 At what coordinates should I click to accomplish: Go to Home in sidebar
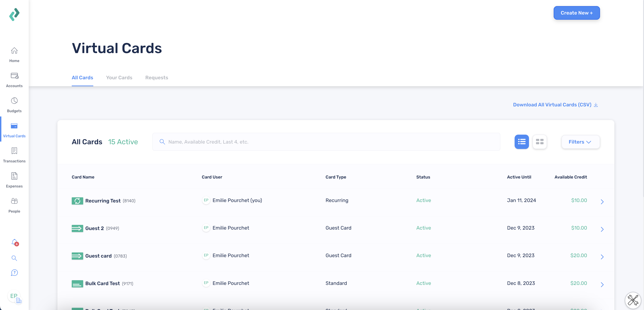tap(14, 55)
